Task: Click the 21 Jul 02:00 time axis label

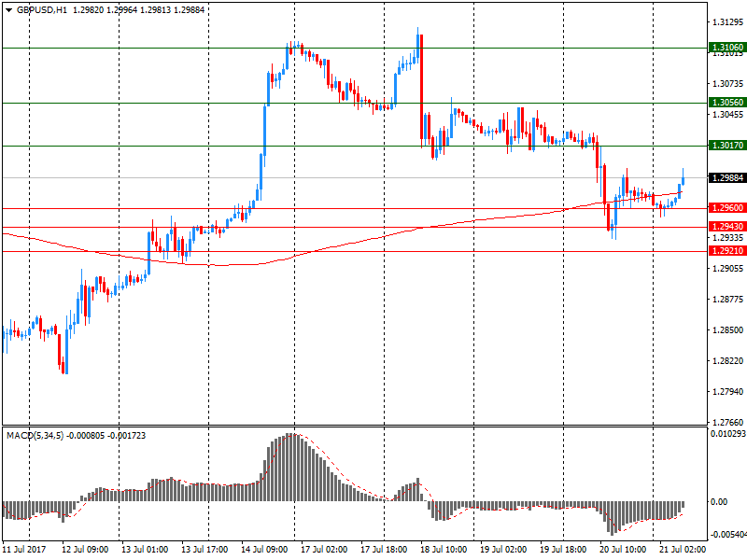Action: tap(683, 549)
